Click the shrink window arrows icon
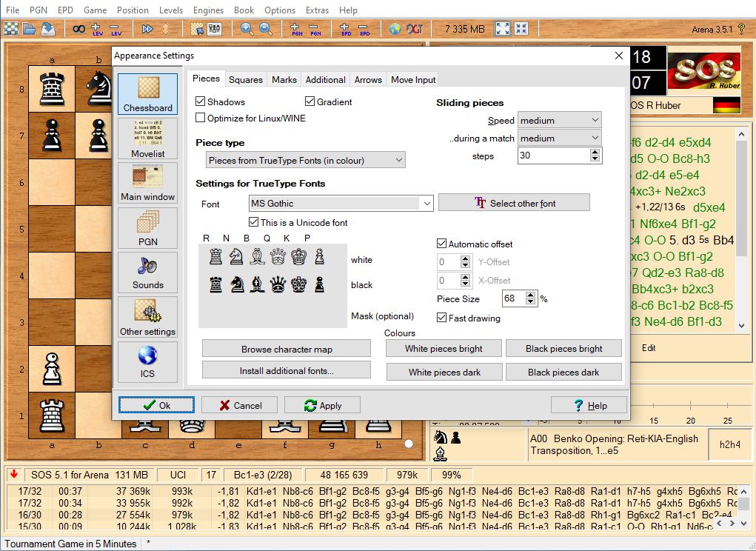This screenshot has width=756, height=551. [x=521, y=29]
